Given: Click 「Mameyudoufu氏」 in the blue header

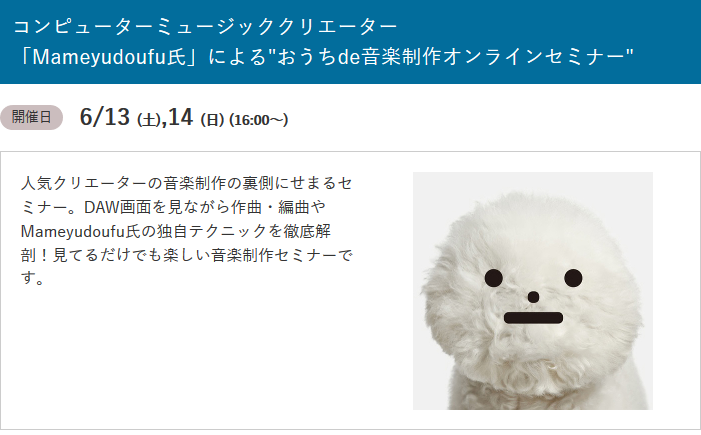Looking at the screenshot, I should click(107, 57).
